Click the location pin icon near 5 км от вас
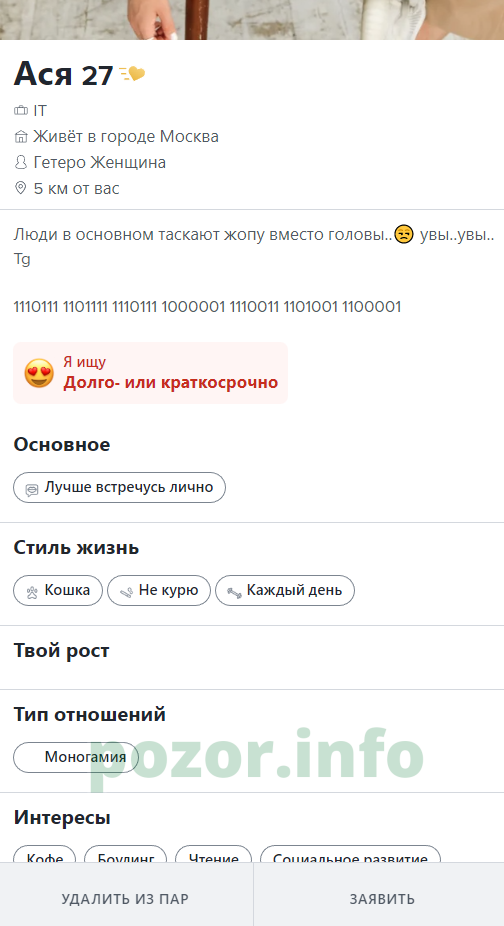Screen dimensions: 504x926 (21, 188)
